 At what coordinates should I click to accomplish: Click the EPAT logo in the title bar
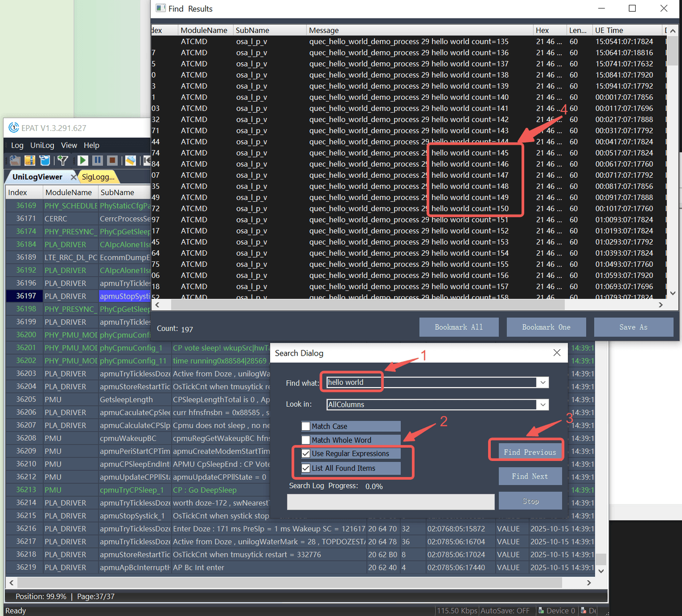point(14,128)
